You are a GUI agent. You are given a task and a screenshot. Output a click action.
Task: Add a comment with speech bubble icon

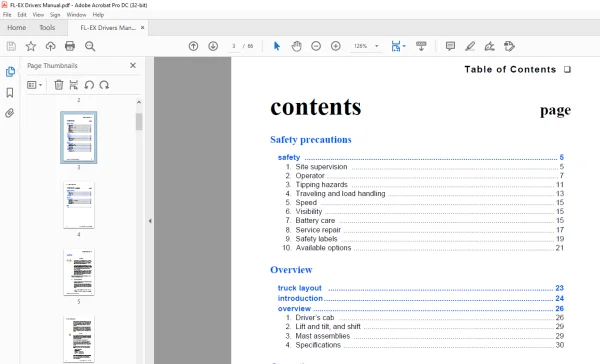(x=450, y=46)
